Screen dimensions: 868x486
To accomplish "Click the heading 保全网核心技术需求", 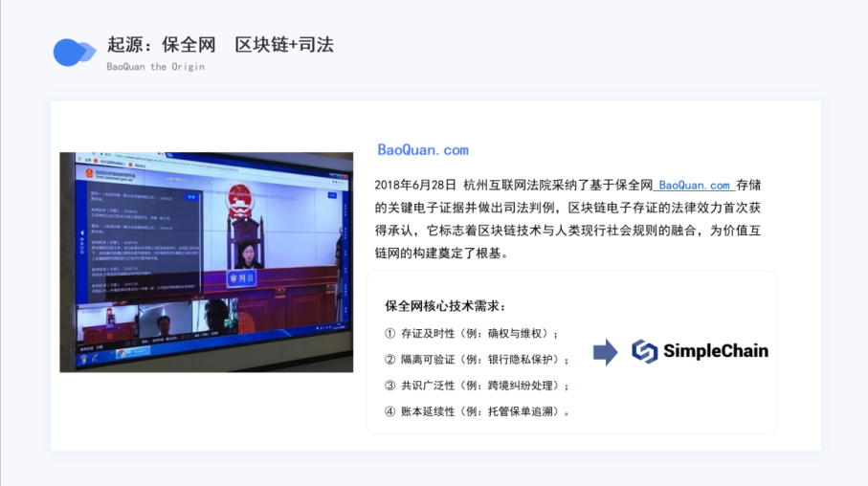I will click(445, 306).
